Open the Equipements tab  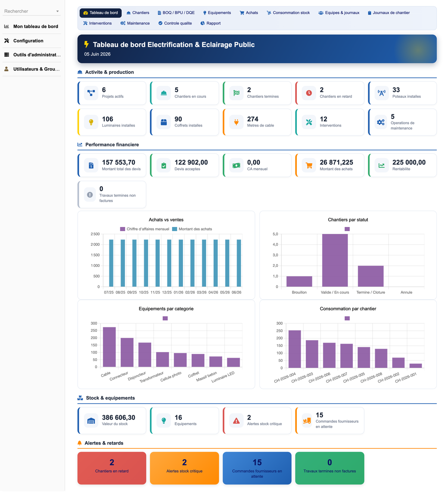[x=217, y=13]
